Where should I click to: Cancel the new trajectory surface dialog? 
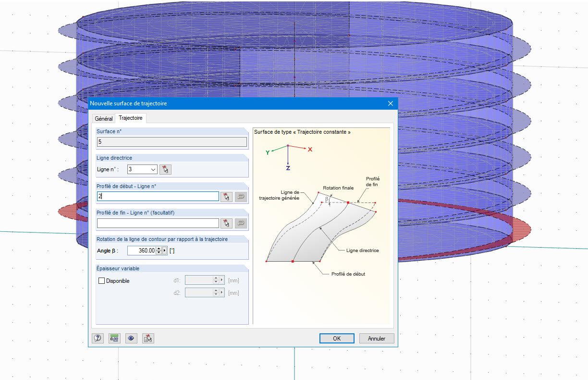[x=376, y=338]
